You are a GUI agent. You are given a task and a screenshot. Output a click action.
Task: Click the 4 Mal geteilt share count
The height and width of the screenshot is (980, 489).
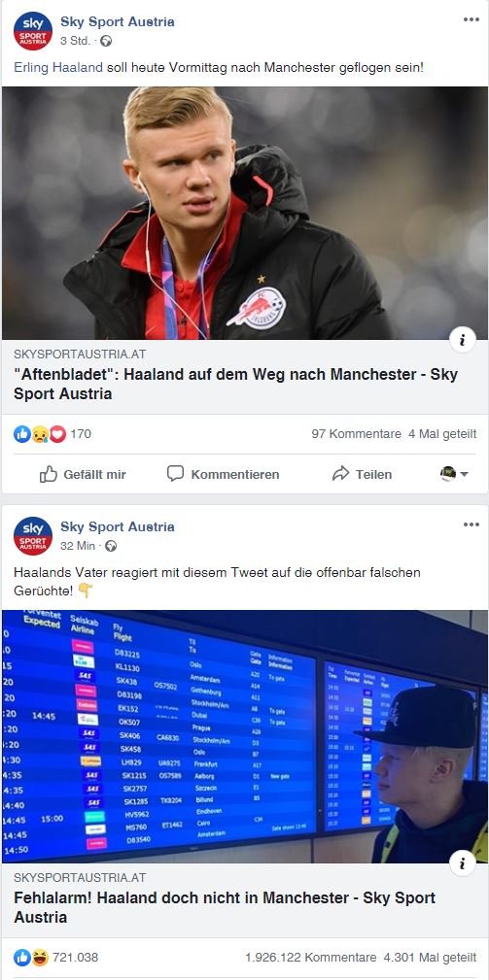(442, 434)
